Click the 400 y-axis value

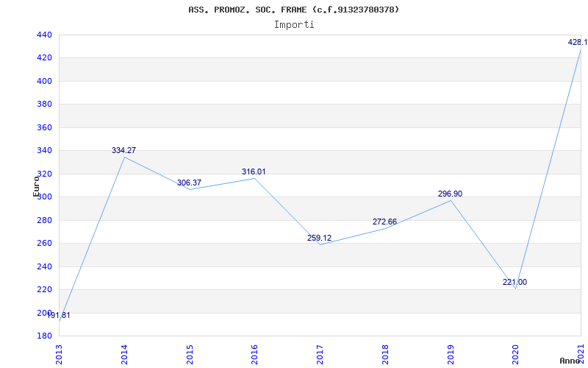coord(44,81)
